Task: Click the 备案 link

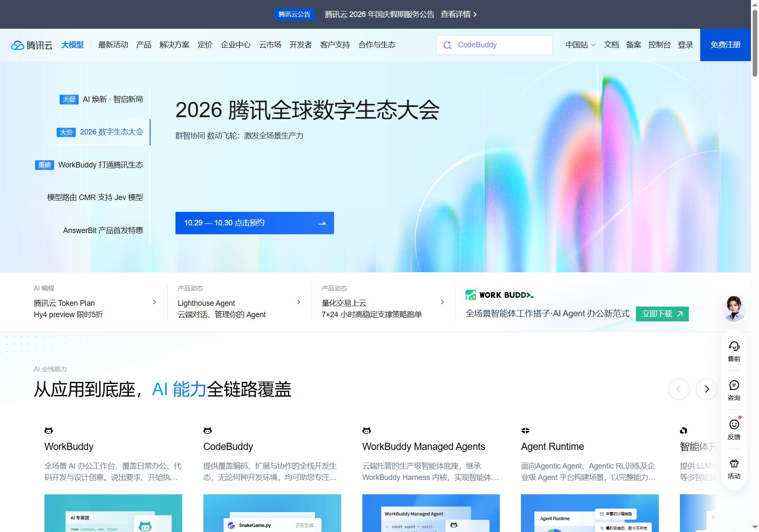Action: click(633, 45)
